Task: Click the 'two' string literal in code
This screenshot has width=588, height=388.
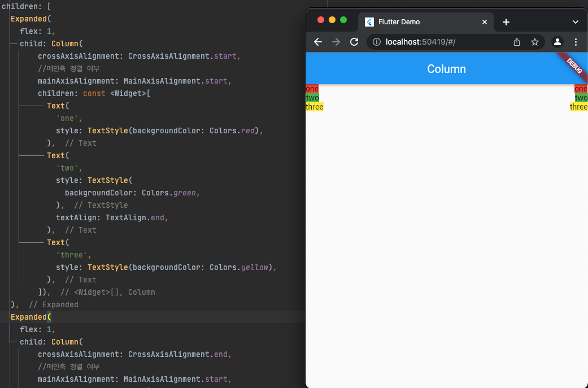Action: [x=67, y=168]
